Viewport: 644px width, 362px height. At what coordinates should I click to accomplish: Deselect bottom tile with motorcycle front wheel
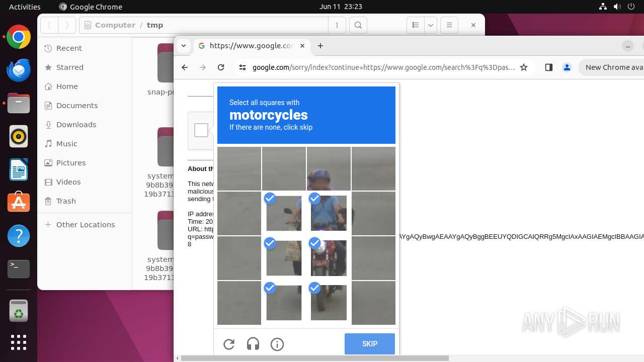pos(329,303)
